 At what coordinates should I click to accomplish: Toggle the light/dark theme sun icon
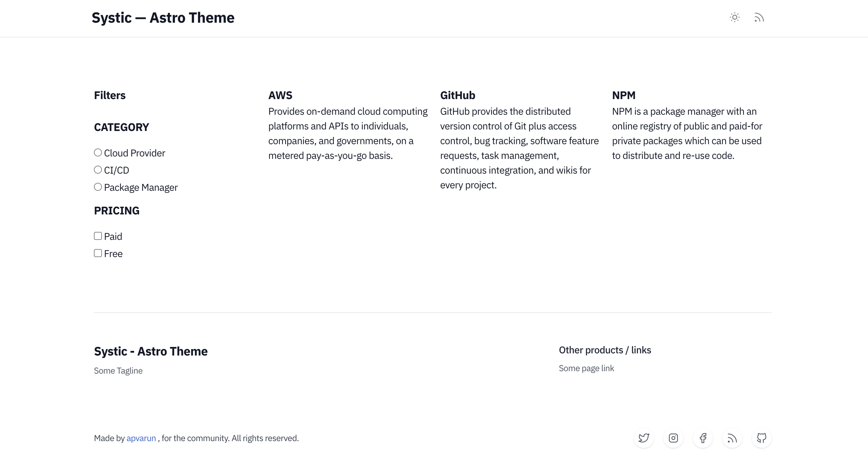[734, 17]
